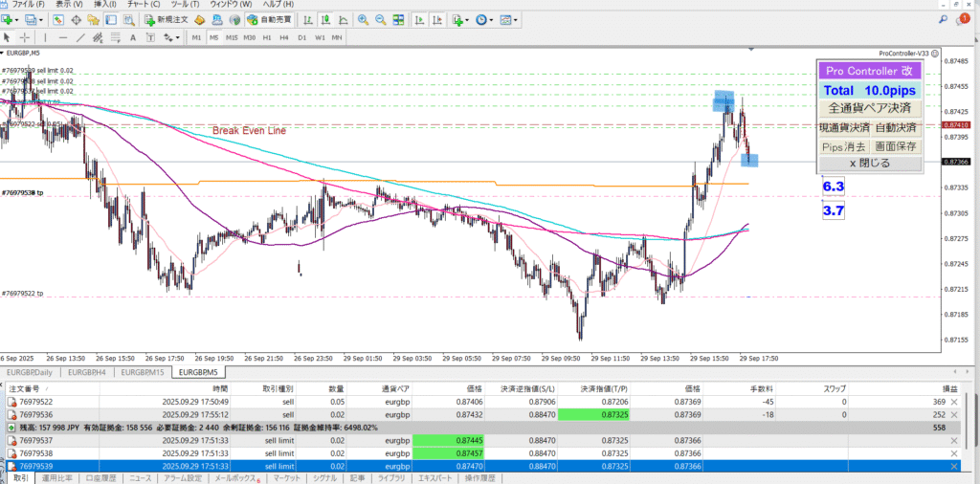Select the trendline drawing tool

click(x=79, y=37)
